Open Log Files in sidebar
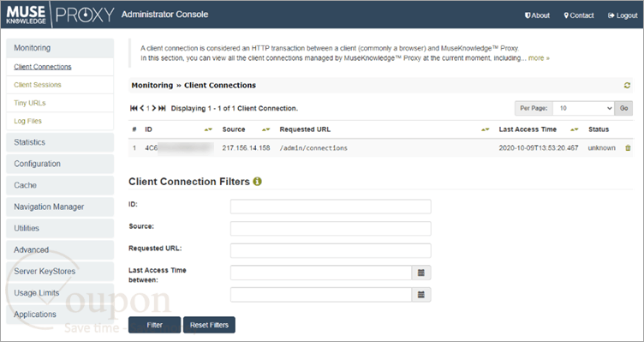The width and height of the screenshot is (644, 342). [x=28, y=121]
